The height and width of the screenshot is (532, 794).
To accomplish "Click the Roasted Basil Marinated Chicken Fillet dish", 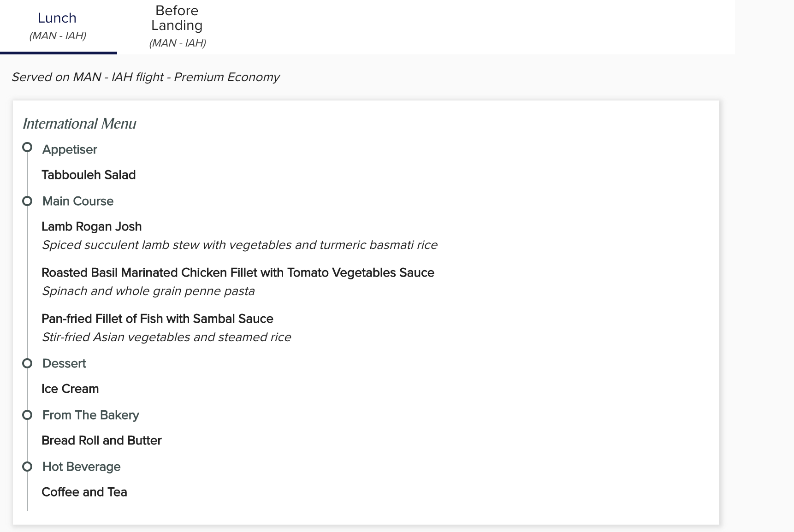I will [238, 272].
